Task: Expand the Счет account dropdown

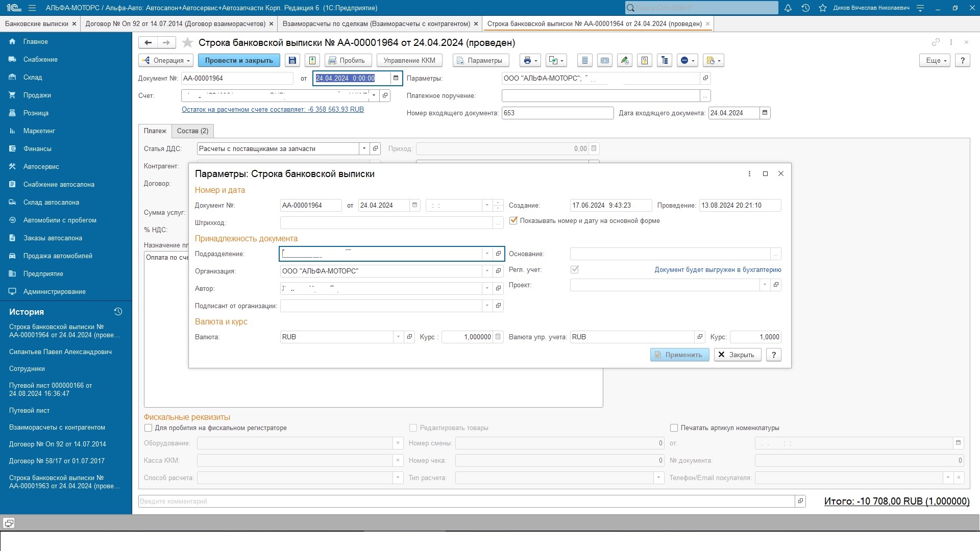Action: click(x=374, y=95)
